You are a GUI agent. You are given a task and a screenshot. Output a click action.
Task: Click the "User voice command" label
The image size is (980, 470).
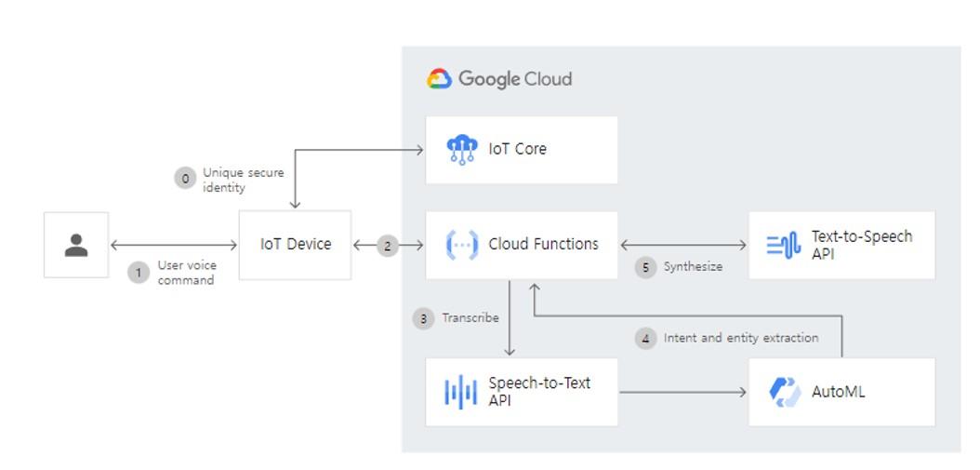click(187, 273)
